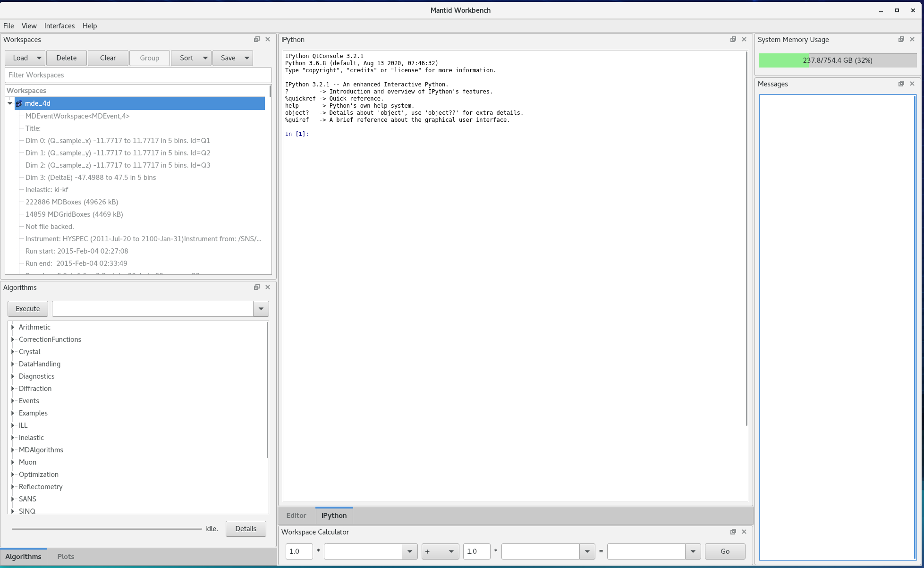Expand the MDAlgorithms category
The image size is (924, 568).
pos(13,450)
